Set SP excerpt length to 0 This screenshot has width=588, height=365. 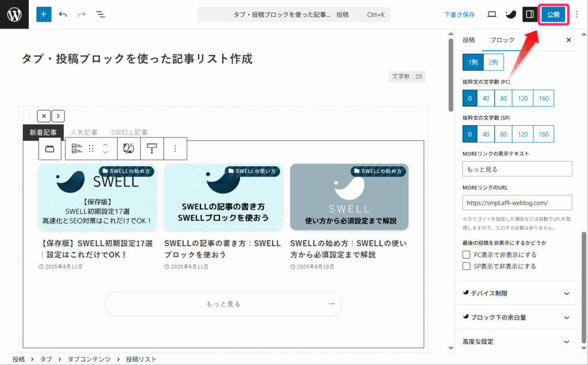470,134
